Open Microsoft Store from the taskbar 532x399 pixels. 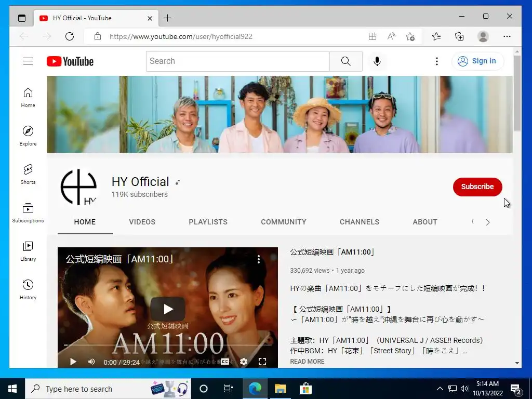(305, 389)
